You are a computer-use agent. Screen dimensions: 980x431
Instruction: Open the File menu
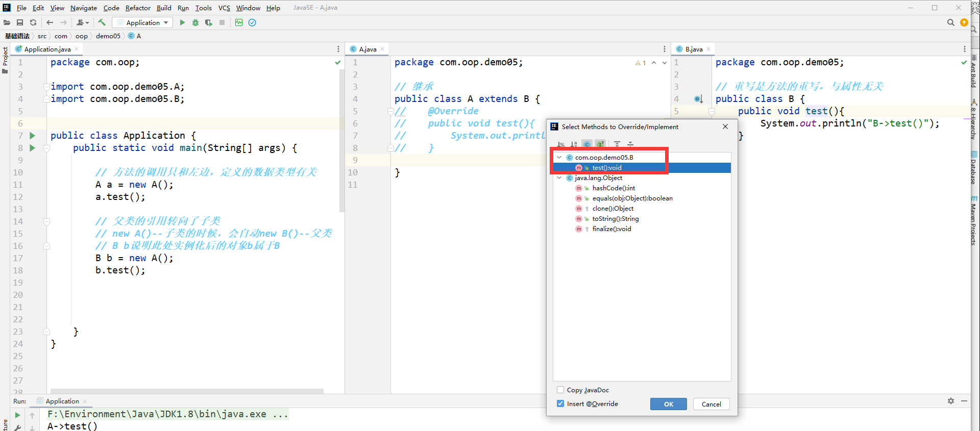(21, 8)
